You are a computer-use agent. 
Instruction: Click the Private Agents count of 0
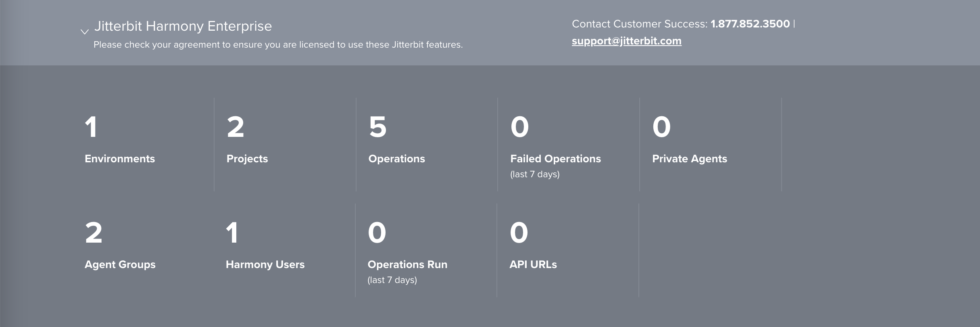tap(662, 127)
